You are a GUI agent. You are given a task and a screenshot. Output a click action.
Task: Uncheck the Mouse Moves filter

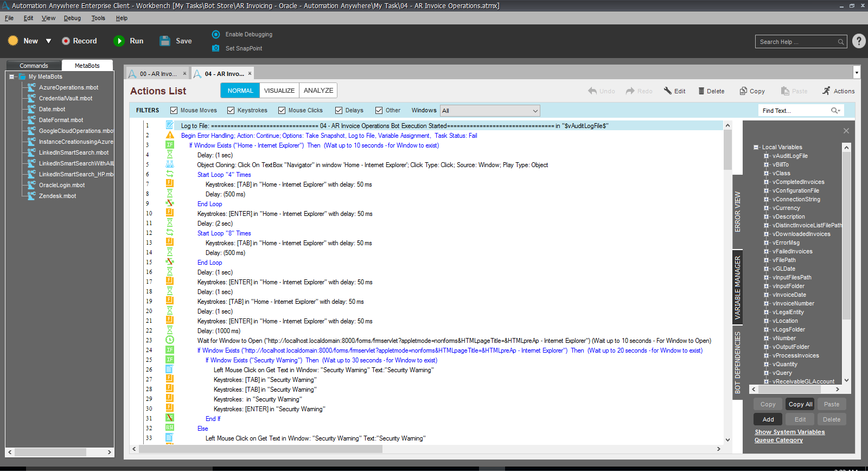pyautogui.click(x=174, y=111)
